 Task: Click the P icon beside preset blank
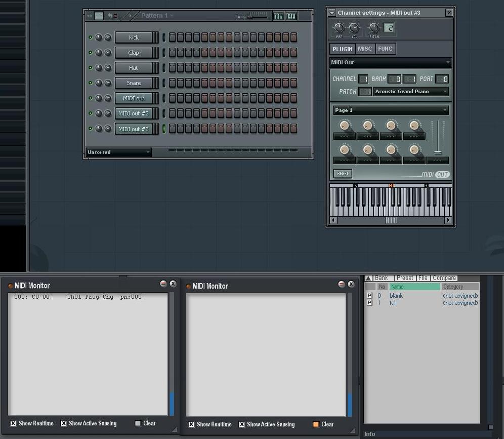tap(369, 296)
